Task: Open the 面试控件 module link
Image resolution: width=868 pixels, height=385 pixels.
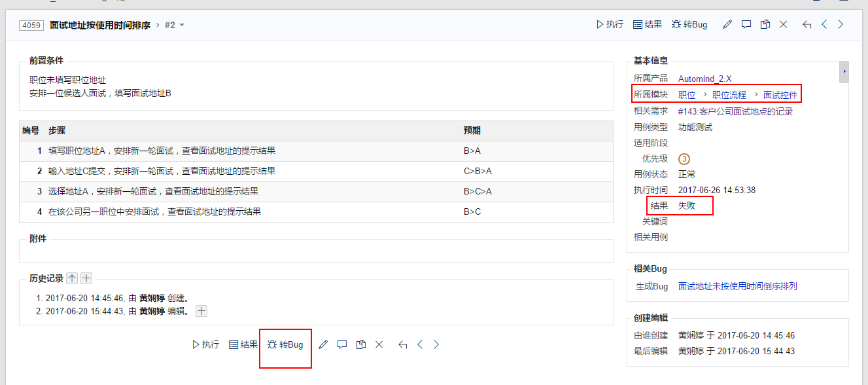Action: point(780,95)
